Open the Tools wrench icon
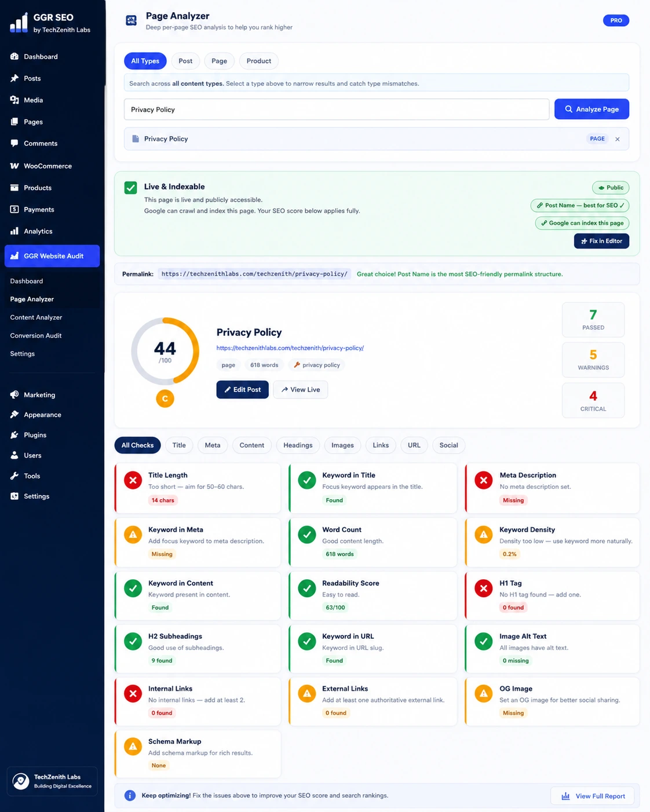Screen dimensions: 650x812 point(14,476)
